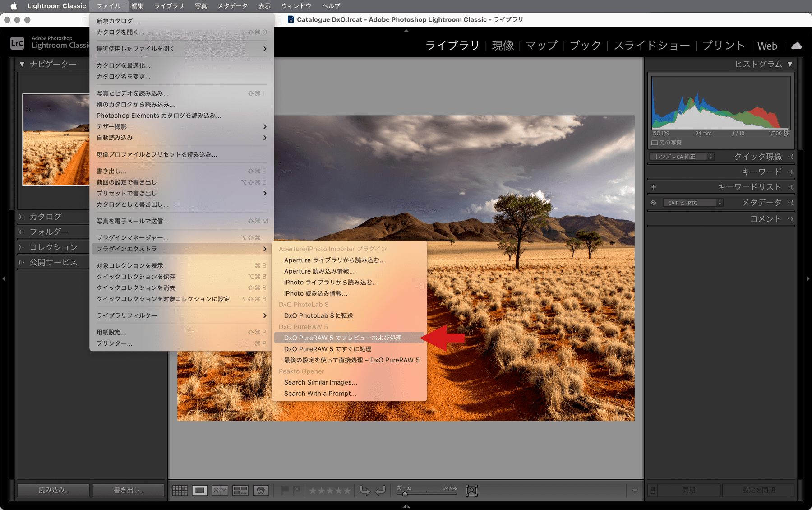Expand the キーワードリスト panel
812x510 pixels.
790,187
